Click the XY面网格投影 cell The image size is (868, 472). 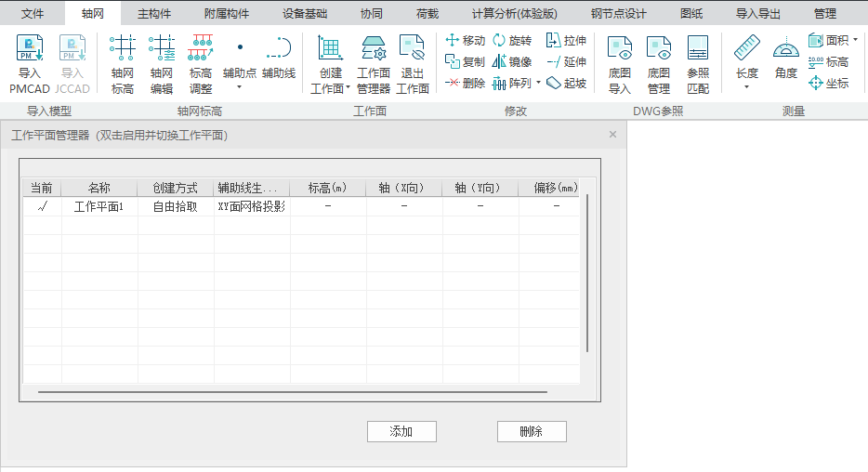251,206
